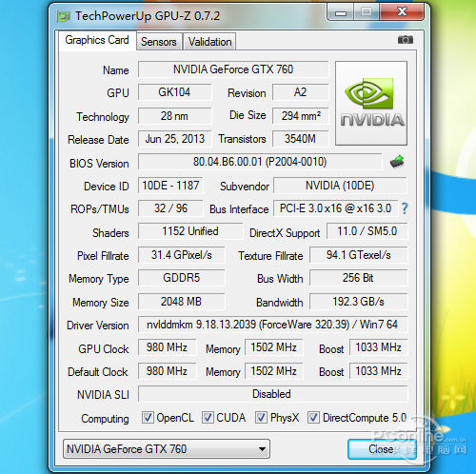Click the Pixel Fillrate value 31.4 GPixel/s
The width and height of the screenshot is (476, 474).
click(x=182, y=255)
